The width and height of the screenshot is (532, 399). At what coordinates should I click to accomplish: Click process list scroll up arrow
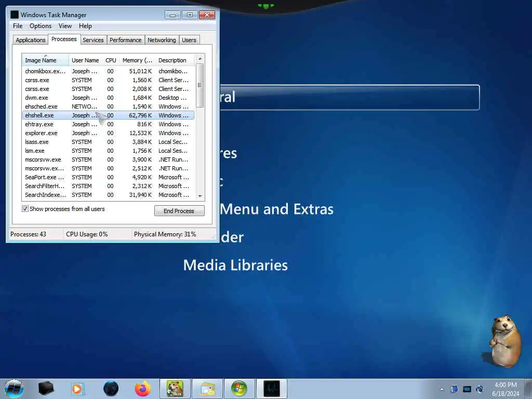[200, 58]
